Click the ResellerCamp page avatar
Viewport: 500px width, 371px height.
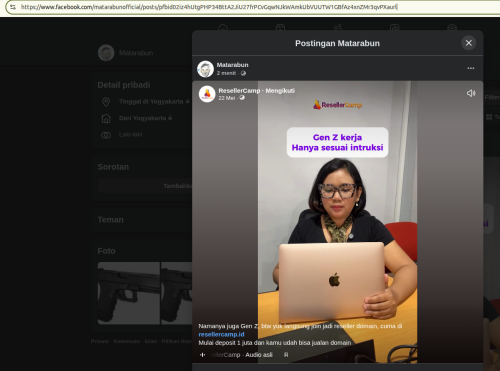tap(207, 94)
